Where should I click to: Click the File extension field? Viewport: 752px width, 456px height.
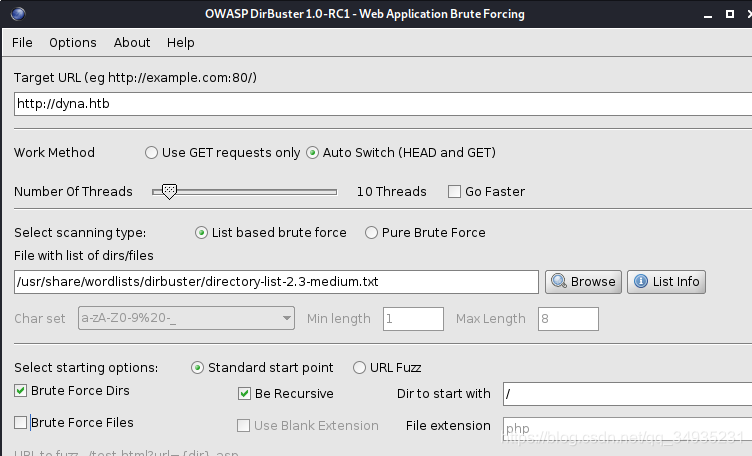[627, 428]
